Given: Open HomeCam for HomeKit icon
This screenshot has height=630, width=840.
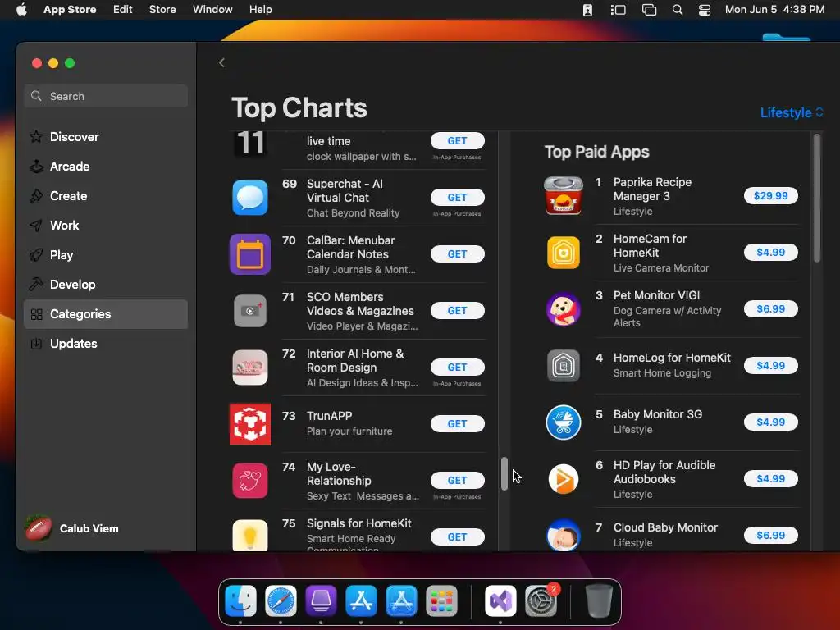Looking at the screenshot, I should [x=563, y=253].
